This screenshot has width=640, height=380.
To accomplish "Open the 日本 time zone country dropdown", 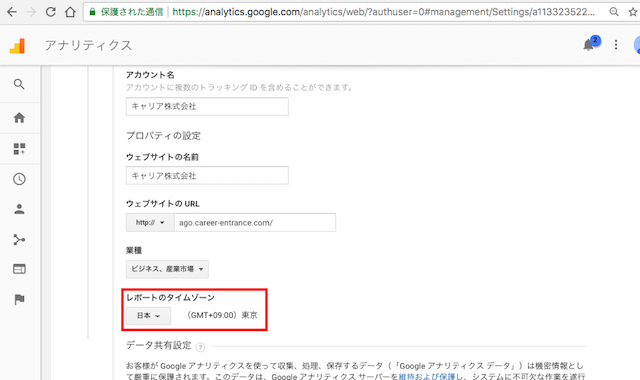I will click(148, 316).
